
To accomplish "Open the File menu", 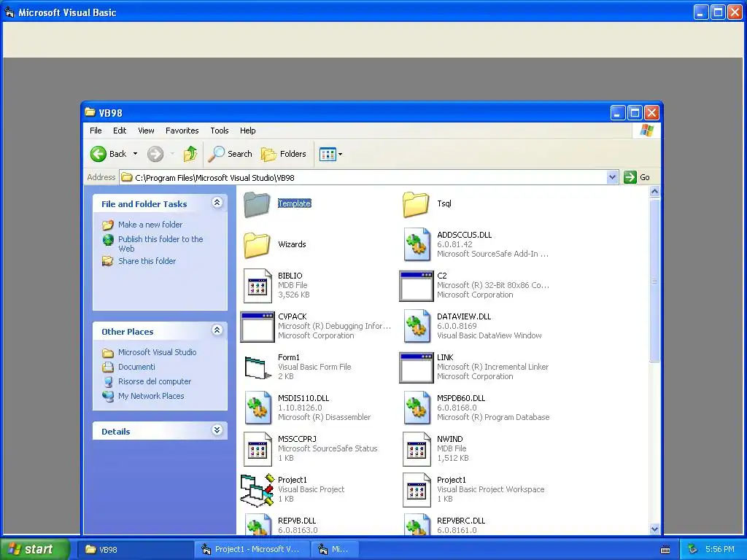I will point(96,131).
